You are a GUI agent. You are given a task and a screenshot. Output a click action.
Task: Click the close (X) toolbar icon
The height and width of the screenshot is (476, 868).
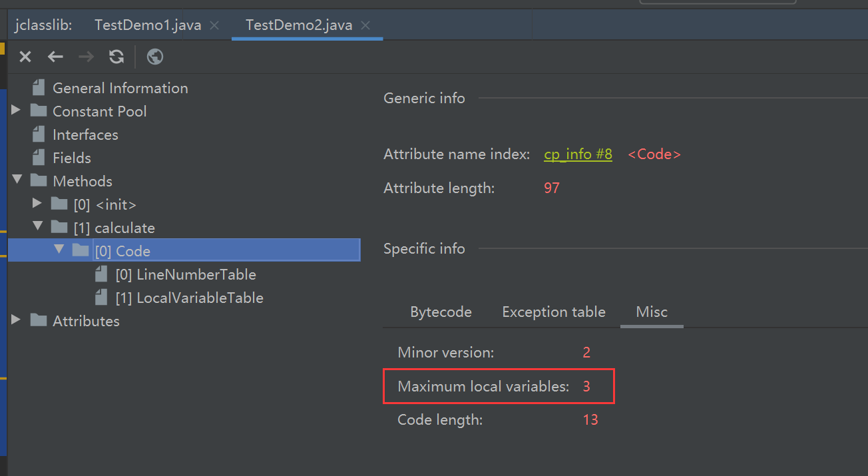(x=25, y=57)
